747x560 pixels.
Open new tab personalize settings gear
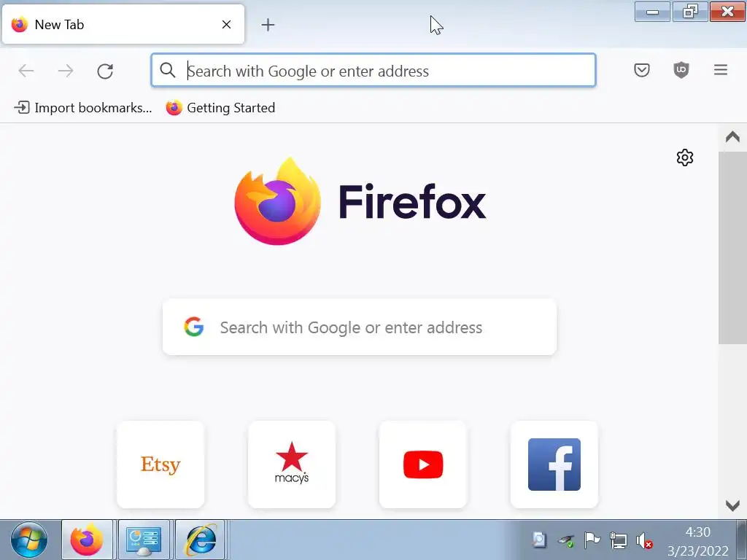point(684,157)
